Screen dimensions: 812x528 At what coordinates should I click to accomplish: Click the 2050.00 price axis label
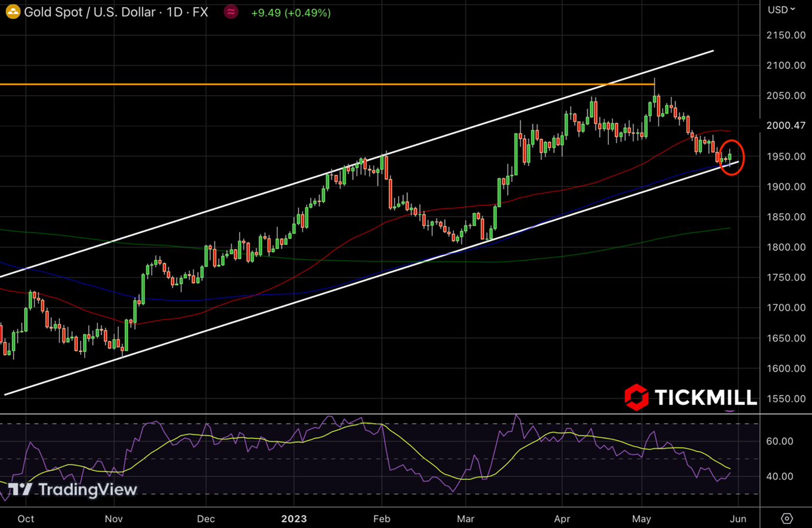tap(786, 95)
